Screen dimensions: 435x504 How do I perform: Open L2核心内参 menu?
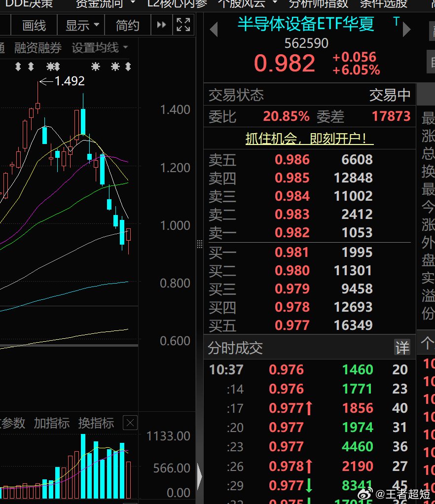click(x=177, y=4)
